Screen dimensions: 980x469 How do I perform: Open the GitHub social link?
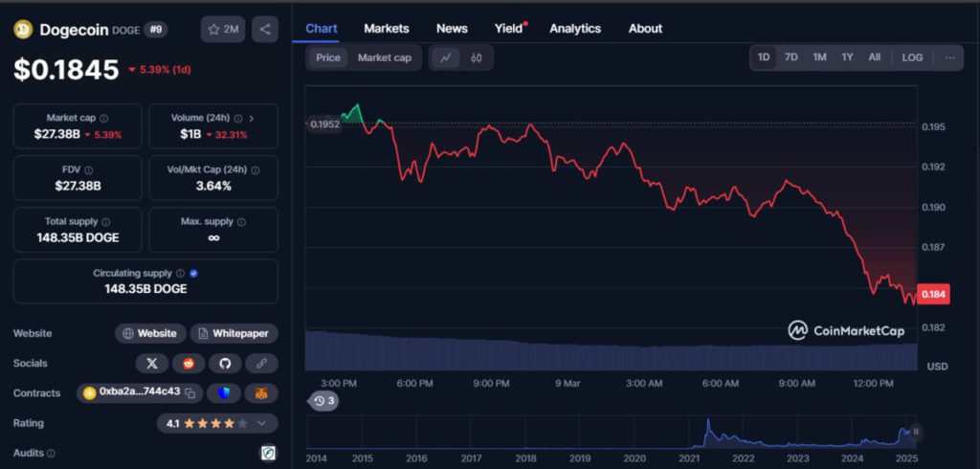point(225,364)
